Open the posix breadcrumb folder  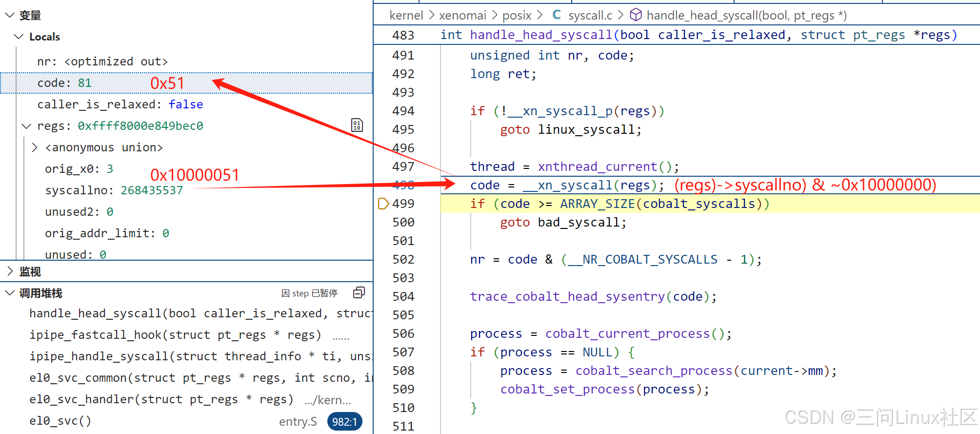pos(517,15)
